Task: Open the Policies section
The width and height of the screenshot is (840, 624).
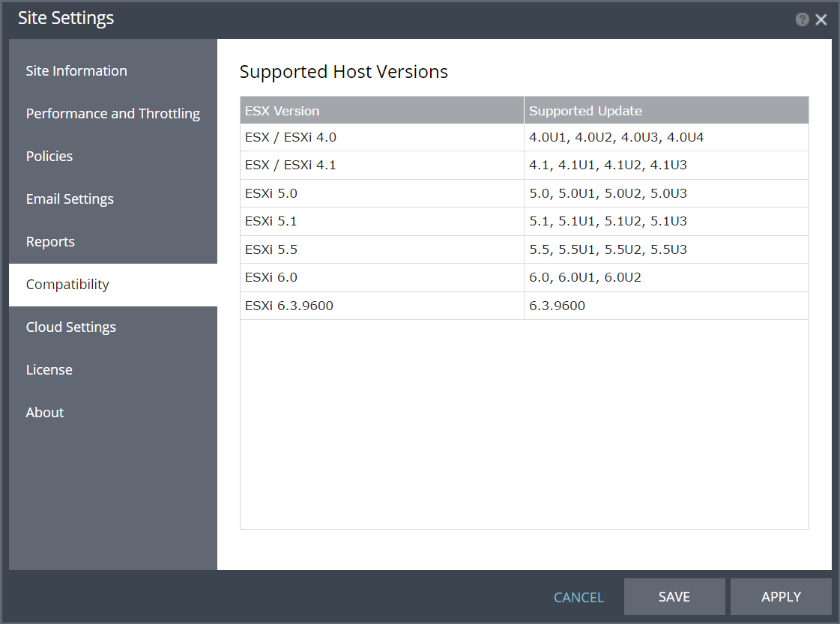Action: click(113, 157)
